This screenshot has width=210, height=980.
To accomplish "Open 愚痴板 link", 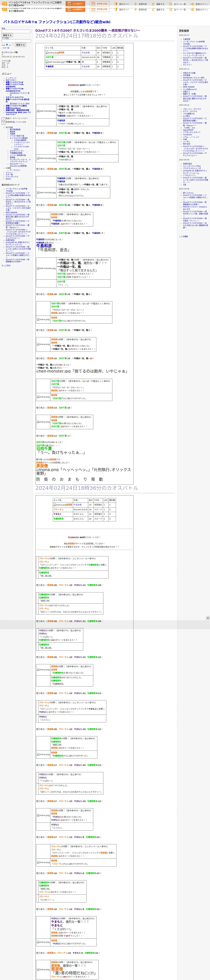I will pyautogui.click(x=13, y=157).
